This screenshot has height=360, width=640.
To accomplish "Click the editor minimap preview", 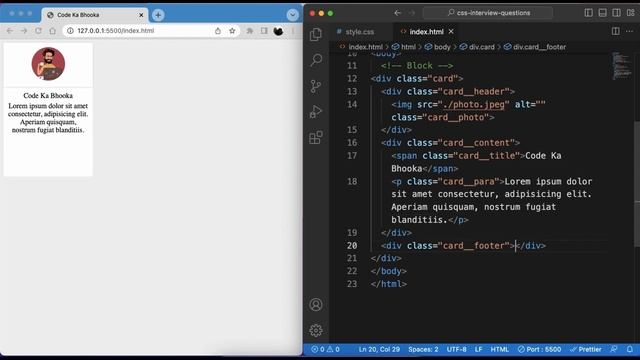I will pos(621,65).
